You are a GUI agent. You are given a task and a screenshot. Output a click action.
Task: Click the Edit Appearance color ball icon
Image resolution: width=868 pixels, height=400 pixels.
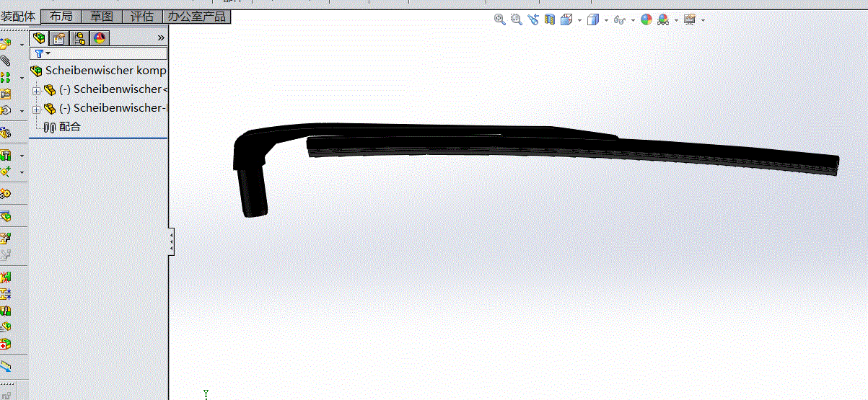pos(646,19)
